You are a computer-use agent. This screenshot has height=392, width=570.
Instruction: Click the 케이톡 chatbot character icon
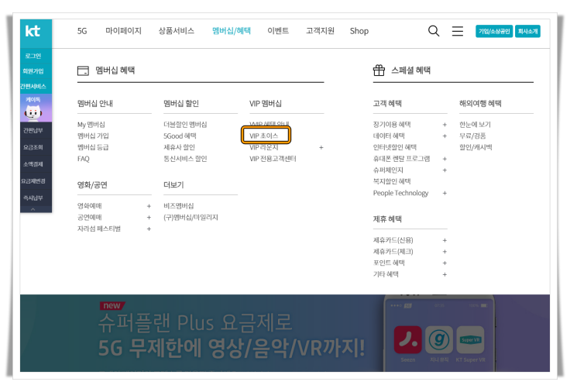coord(33,112)
